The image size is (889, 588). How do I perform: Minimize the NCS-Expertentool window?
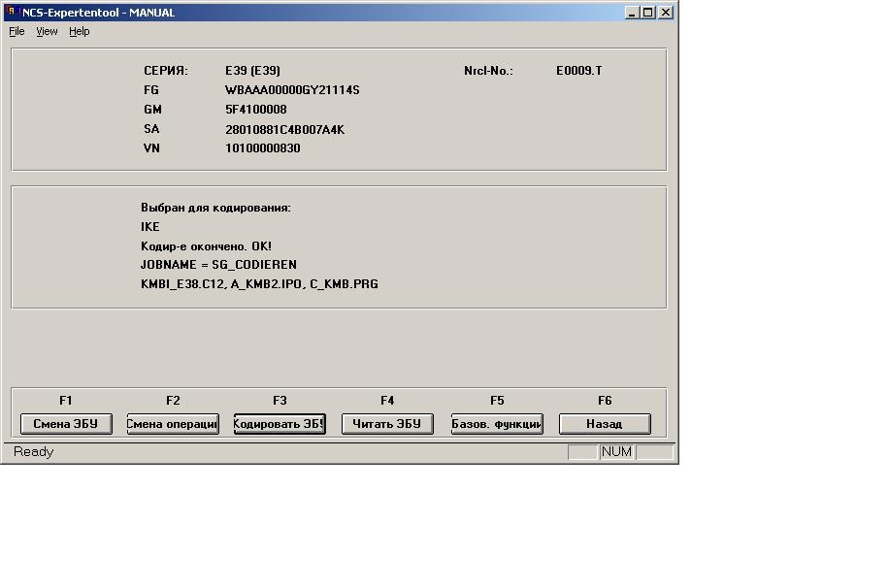(632, 13)
